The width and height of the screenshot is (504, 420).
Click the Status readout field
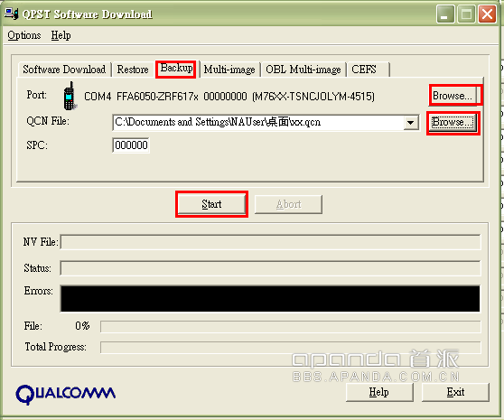270,268
